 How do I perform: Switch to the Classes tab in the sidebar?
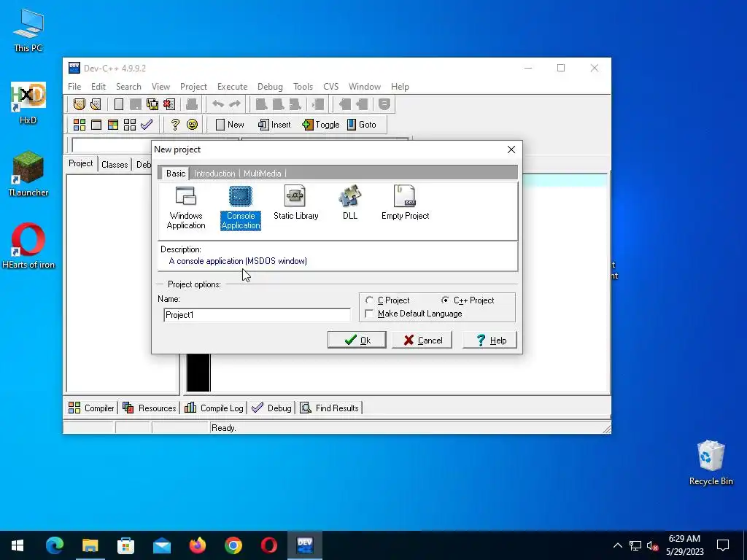[115, 165]
